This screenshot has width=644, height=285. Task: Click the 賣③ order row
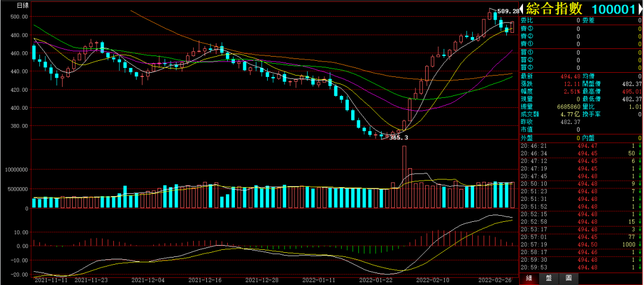581,29
